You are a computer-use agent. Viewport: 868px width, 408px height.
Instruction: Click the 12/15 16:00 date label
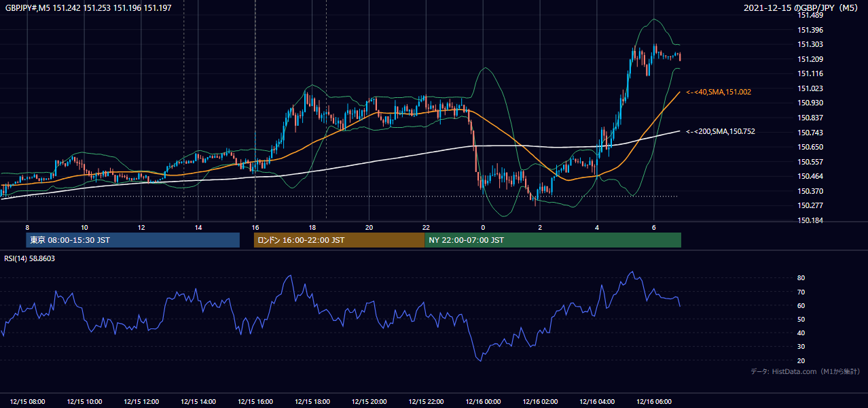(x=255, y=401)
